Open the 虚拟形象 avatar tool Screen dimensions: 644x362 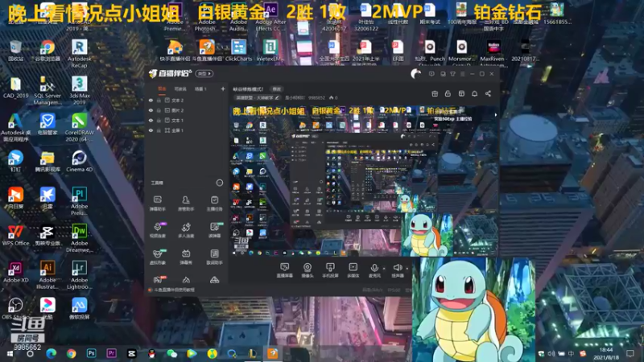pos(157,257)
